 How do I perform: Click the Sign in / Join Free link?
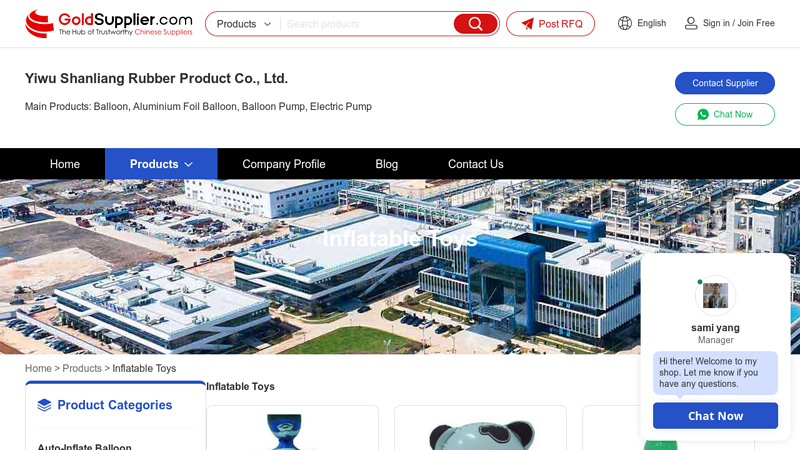click(x=738, y=23)
